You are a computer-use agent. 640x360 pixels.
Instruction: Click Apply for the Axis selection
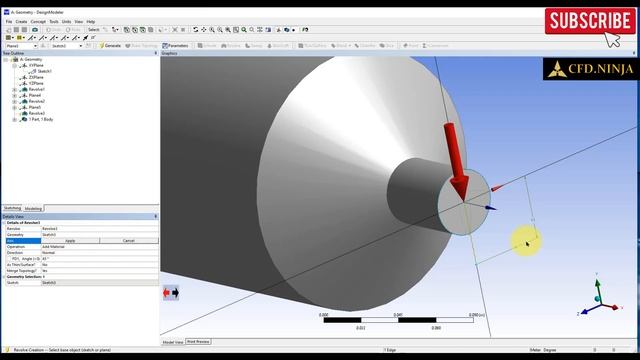(70, 241)
